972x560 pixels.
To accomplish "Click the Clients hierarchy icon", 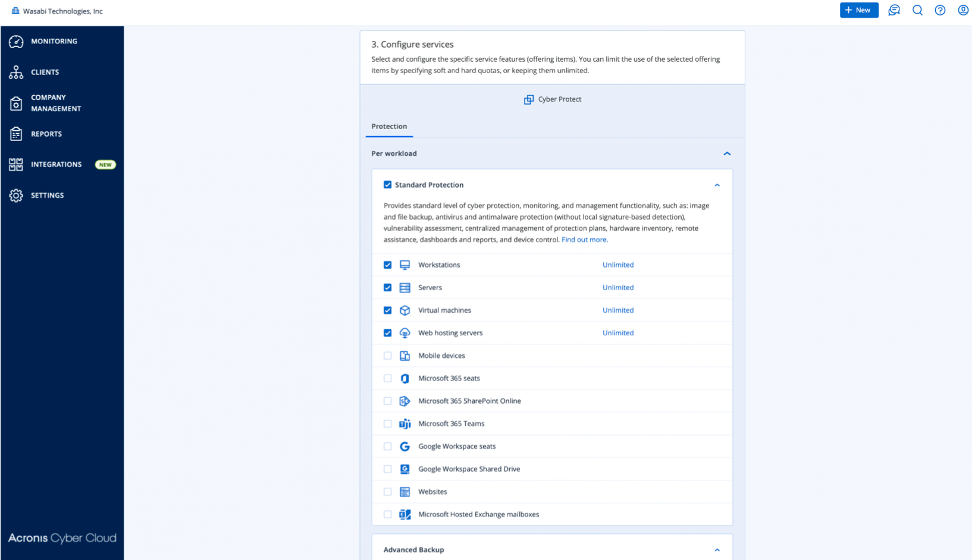I will coord(16,72).
